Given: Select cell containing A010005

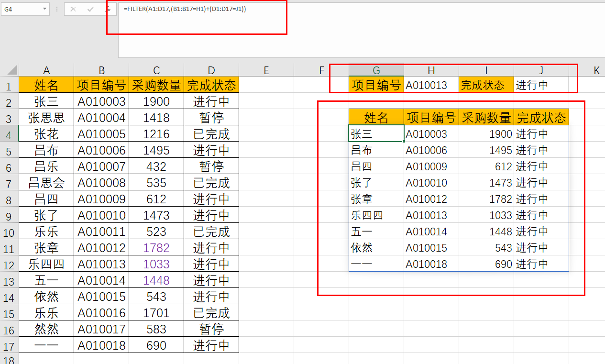Looking at the screenshot, I should coord(101,134).
